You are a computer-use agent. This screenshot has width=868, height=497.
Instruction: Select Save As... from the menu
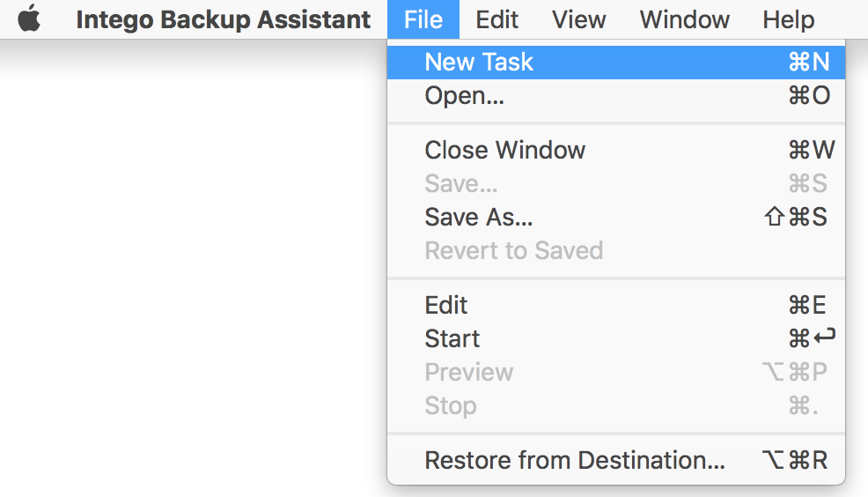616,217
